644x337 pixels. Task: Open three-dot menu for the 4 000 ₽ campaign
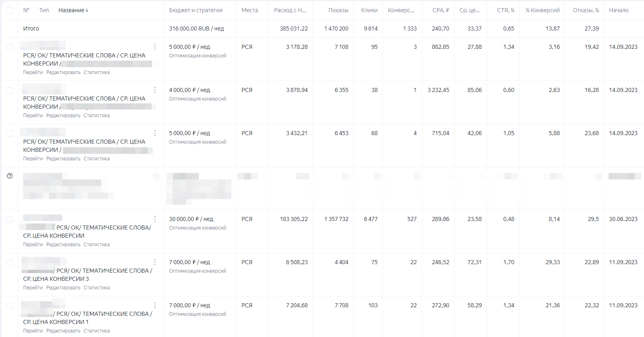click(155, 90)
